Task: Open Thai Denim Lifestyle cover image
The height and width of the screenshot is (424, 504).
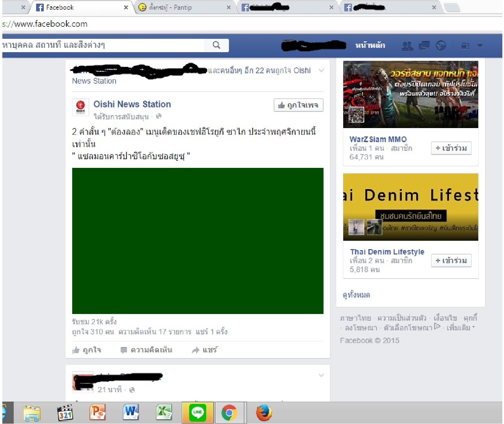Action: click(x=410, y=207)
